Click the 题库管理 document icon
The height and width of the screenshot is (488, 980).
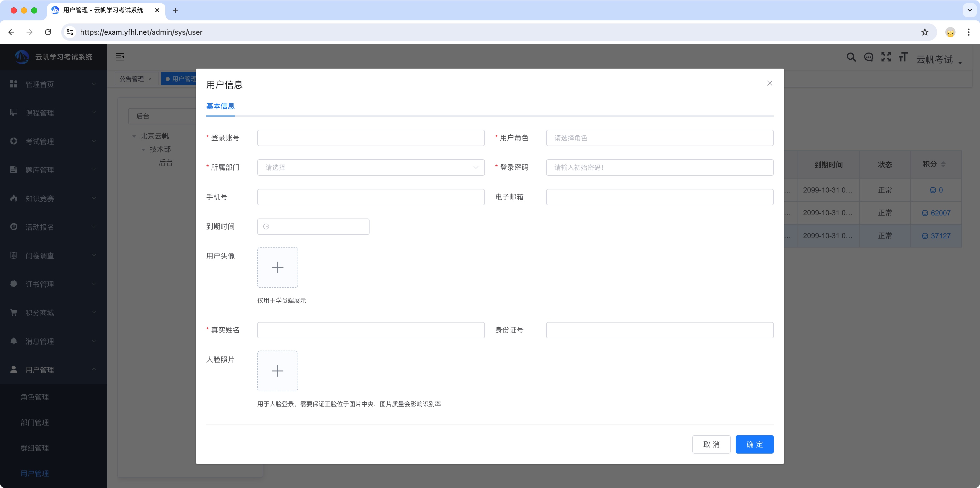click(14, 170)
